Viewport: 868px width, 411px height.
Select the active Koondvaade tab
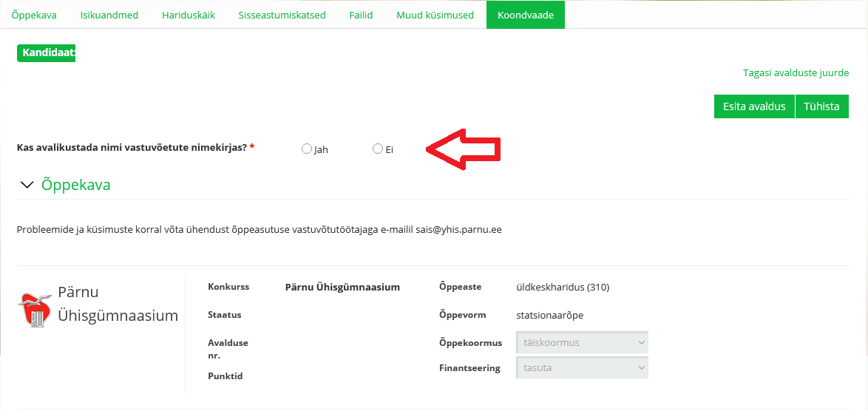525,15
